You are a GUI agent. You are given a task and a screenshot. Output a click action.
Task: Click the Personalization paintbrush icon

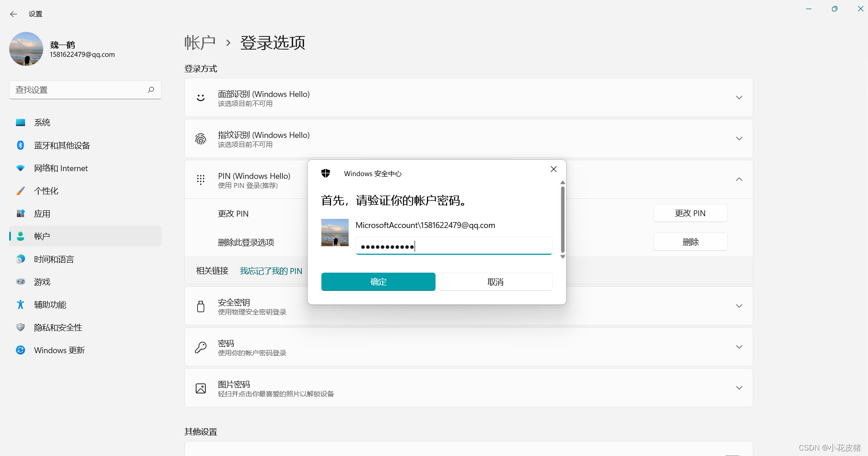point(20,191)
